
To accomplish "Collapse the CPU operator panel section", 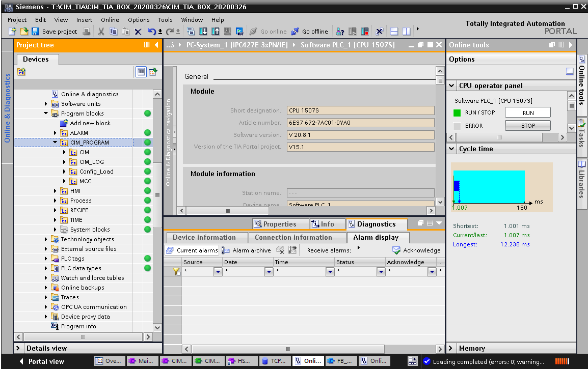I will click(451, 86).
